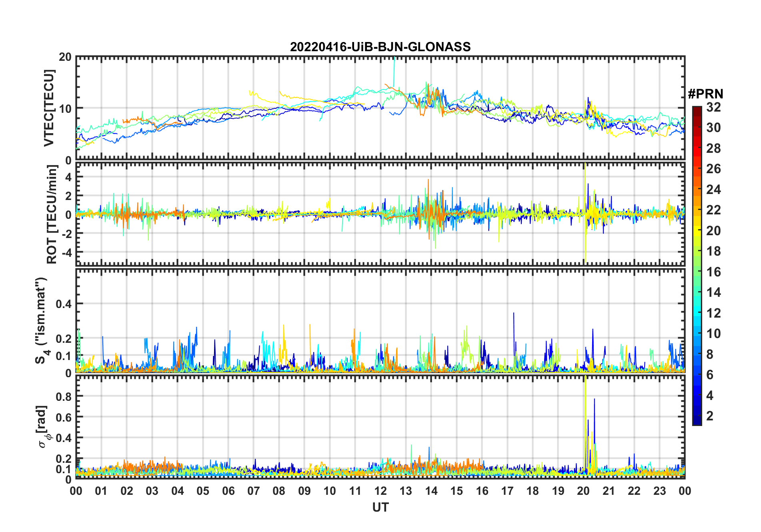The image size is (761, 532).
Task: Select the 20 UT tick label on x-axis
Action: coord(583,491)
